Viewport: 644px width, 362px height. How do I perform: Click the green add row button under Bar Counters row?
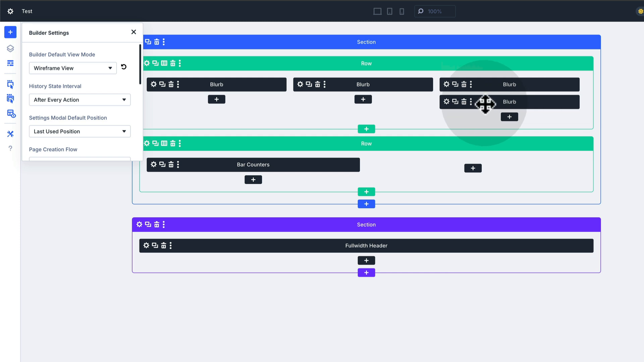pyautogui.click(x=366, y=192)
